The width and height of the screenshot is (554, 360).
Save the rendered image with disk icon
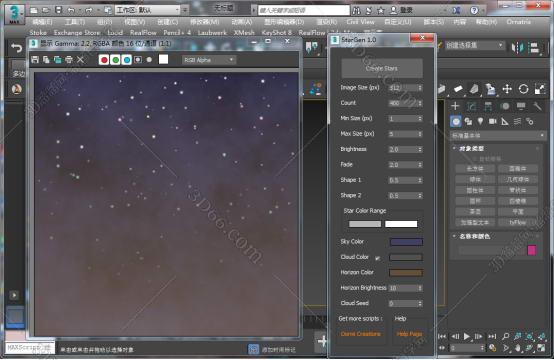pyautogui.click(x=35, y=60)
